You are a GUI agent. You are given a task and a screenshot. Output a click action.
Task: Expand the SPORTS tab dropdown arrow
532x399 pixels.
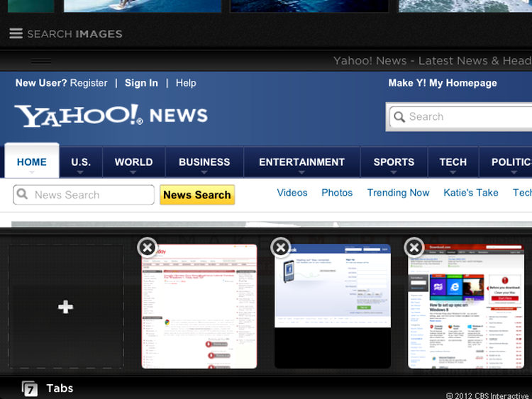(x=394, y=172)
